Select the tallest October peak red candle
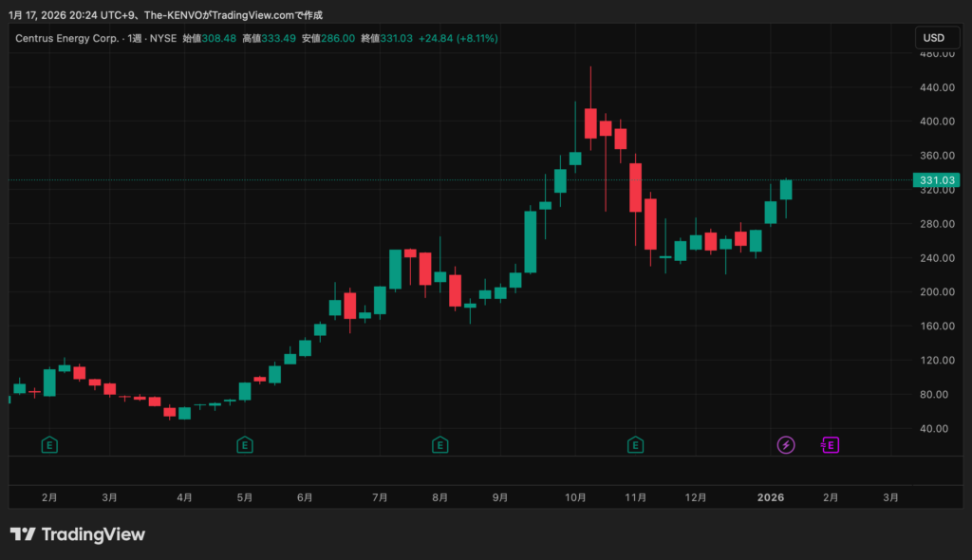972x560 pixels. click(x=590, y=123)
